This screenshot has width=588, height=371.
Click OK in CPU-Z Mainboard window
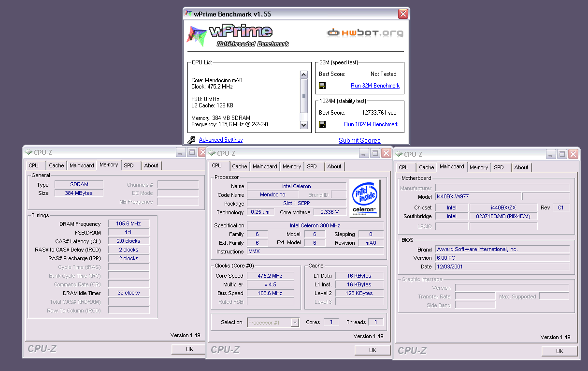[559, 351]
